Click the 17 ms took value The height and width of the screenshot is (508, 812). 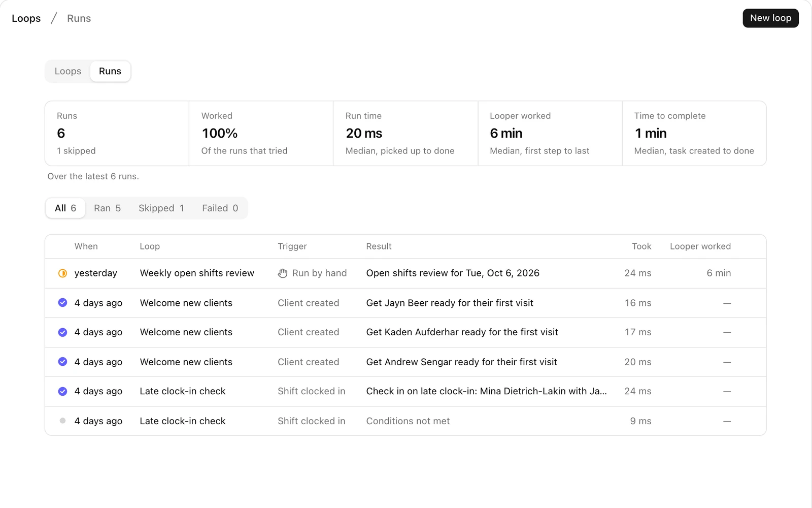pos(638,332)
